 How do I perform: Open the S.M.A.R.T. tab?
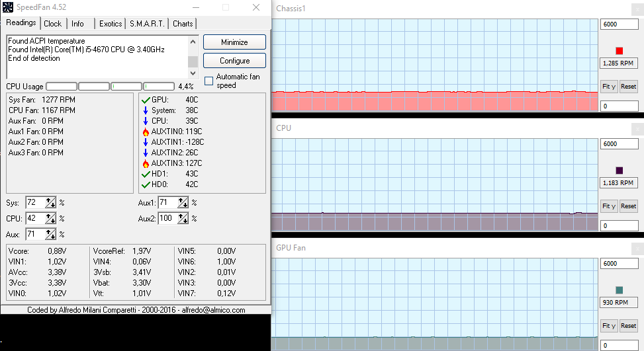click(x=147, y=24)
